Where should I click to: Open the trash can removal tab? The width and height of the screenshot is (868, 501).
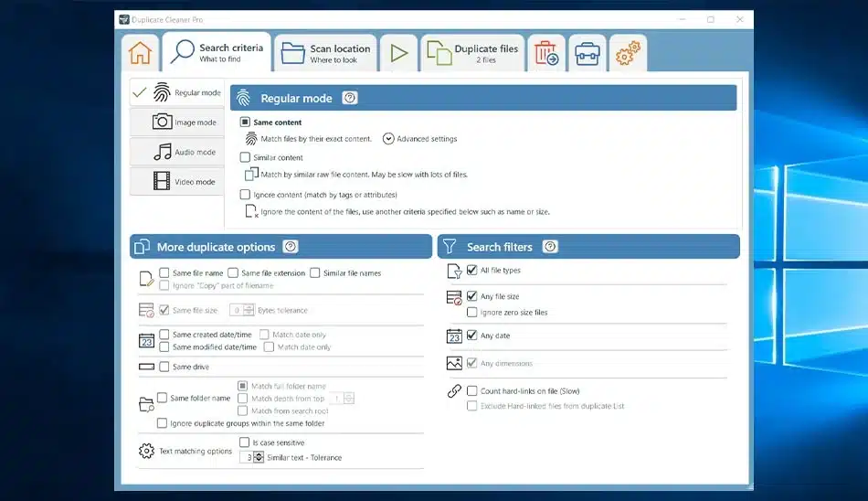(x=546, y=53)
